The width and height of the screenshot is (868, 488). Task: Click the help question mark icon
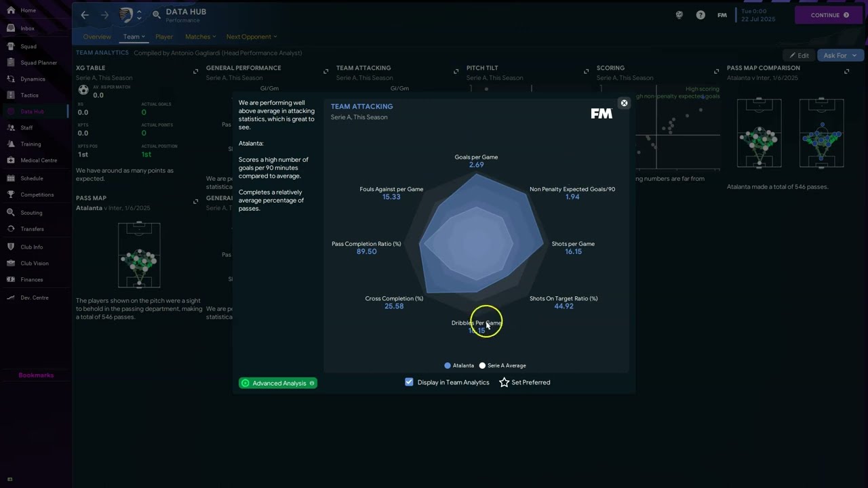pos(701,15)
